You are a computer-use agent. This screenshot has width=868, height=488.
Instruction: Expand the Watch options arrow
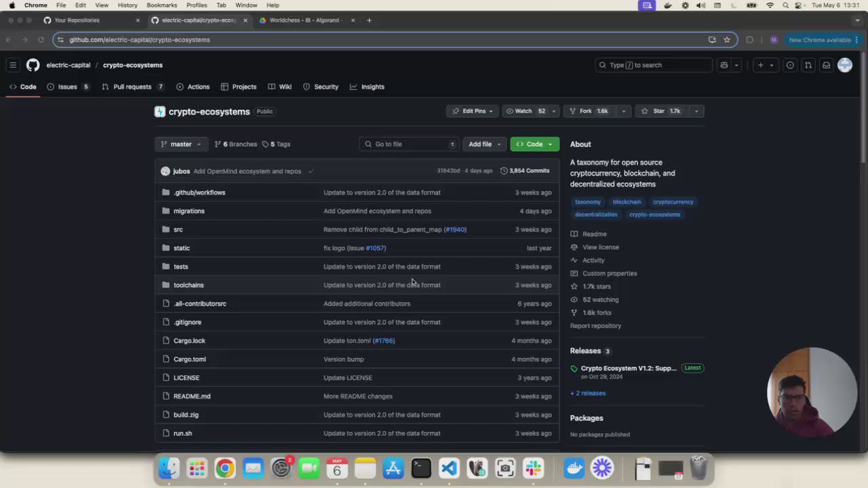click(553, 111)
